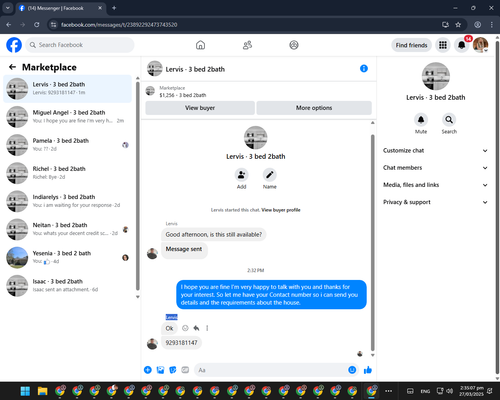Reload the page in the browser

(37, 25)
